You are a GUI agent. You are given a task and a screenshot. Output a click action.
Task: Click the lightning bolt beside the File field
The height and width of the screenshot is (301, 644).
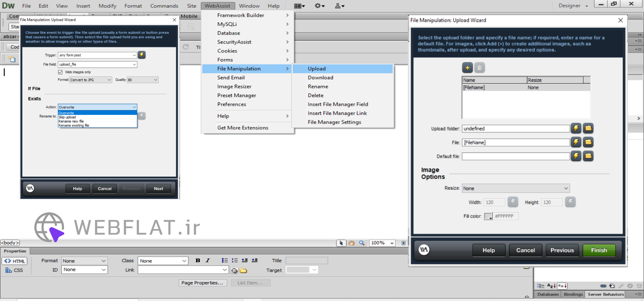(576, 142)
